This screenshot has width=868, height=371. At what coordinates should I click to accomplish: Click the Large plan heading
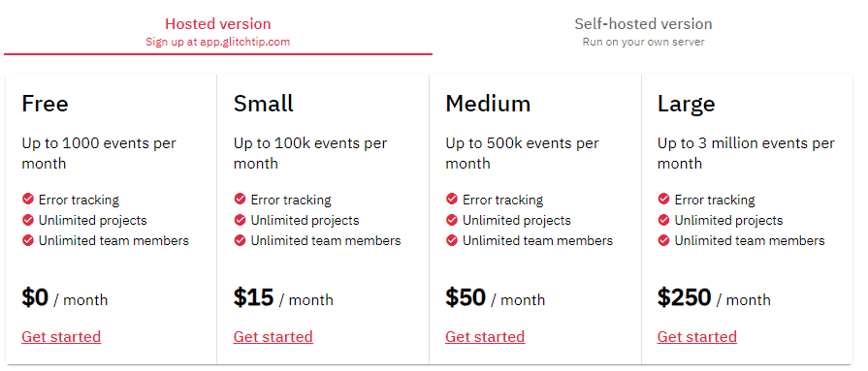pyautogui.click(x=687, y=105)
